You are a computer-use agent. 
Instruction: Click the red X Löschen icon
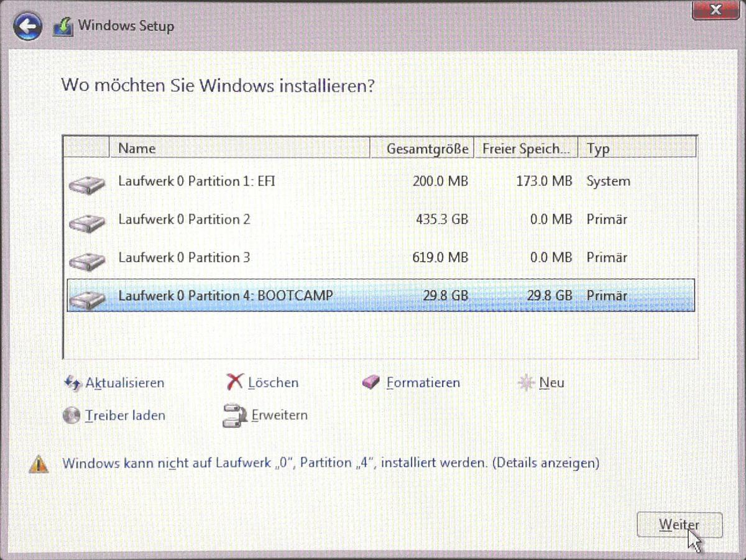click(234, 382)
